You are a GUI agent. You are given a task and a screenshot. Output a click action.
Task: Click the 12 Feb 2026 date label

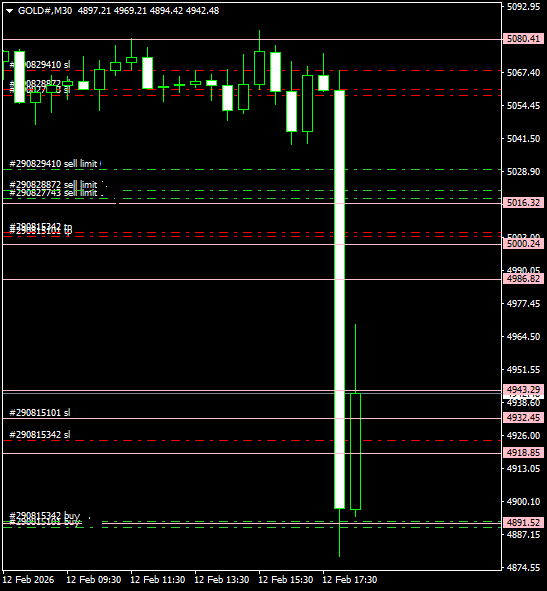pyautogui.click(x=28, y=580)
